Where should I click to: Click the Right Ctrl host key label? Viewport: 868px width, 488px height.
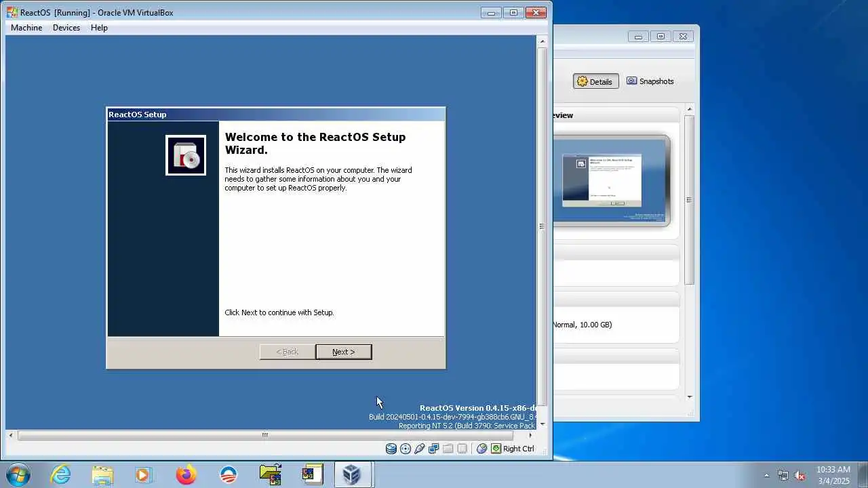pos(519,449)
